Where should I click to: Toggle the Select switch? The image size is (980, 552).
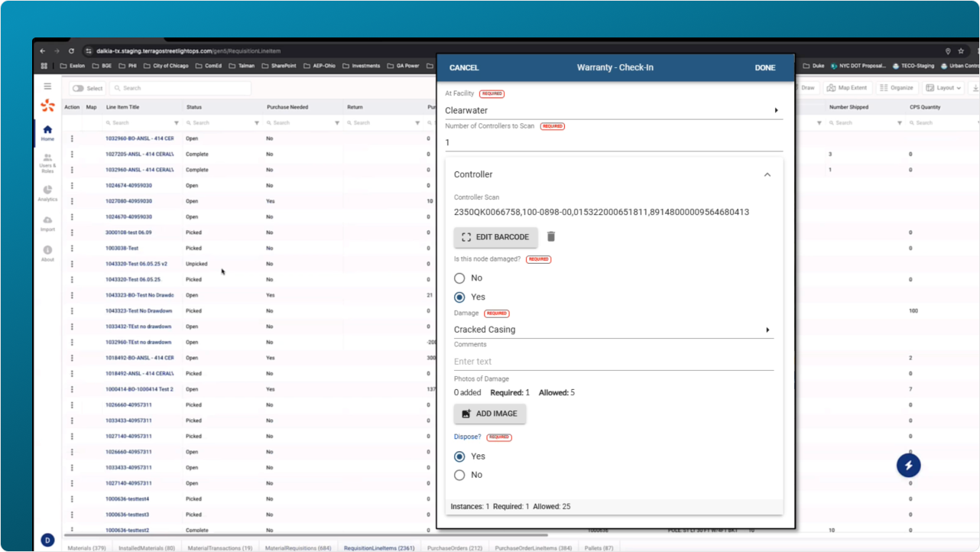click(78, 89)
